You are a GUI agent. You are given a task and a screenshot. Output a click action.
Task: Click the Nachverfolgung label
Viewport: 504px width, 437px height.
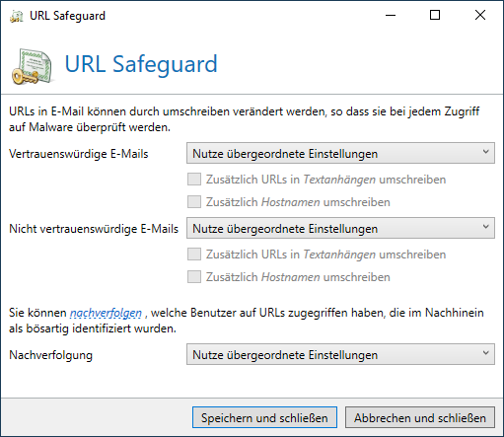[51, 355]
